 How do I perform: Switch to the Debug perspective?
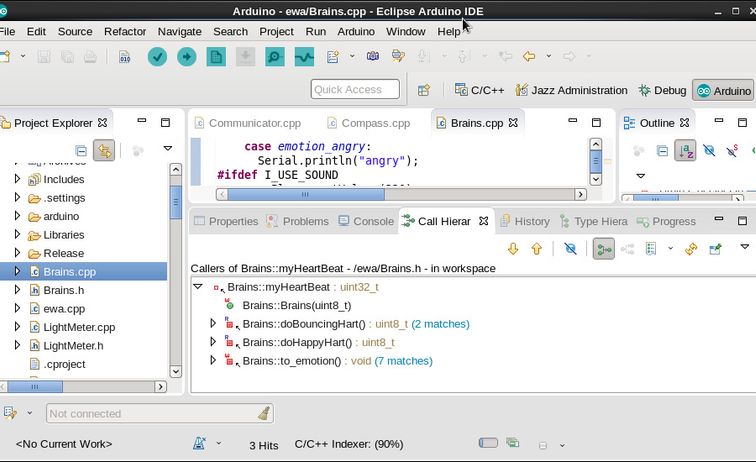point(662,90)
